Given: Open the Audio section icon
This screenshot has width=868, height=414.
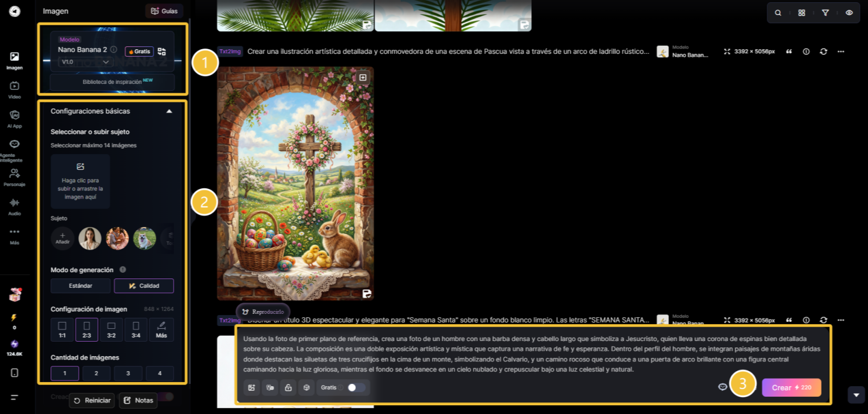Looking at the screenshot, I should (x=14, y=205).
